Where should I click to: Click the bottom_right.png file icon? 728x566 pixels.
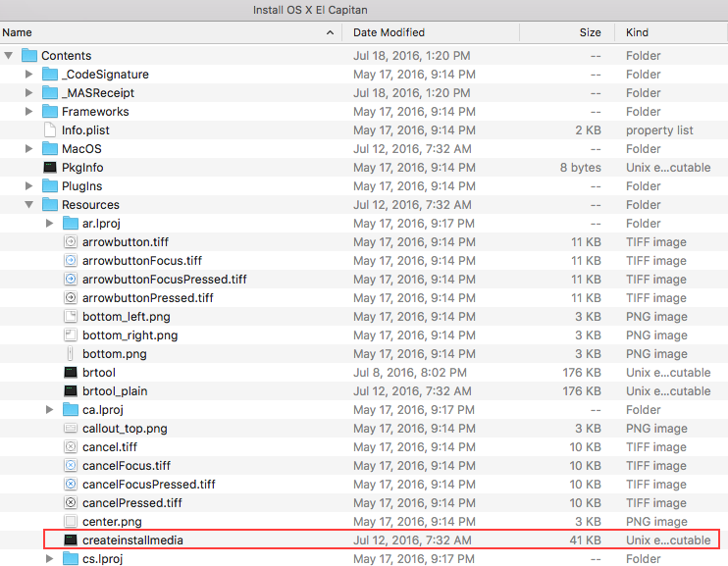[70, 334]
